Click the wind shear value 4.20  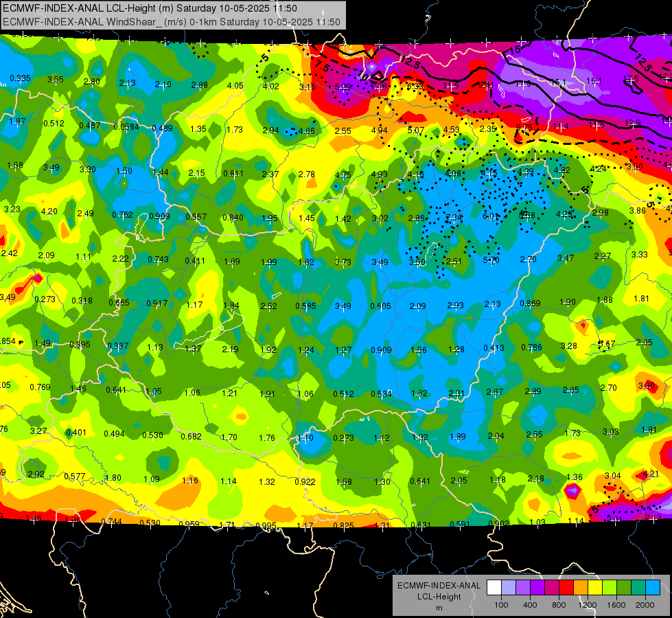49,211
